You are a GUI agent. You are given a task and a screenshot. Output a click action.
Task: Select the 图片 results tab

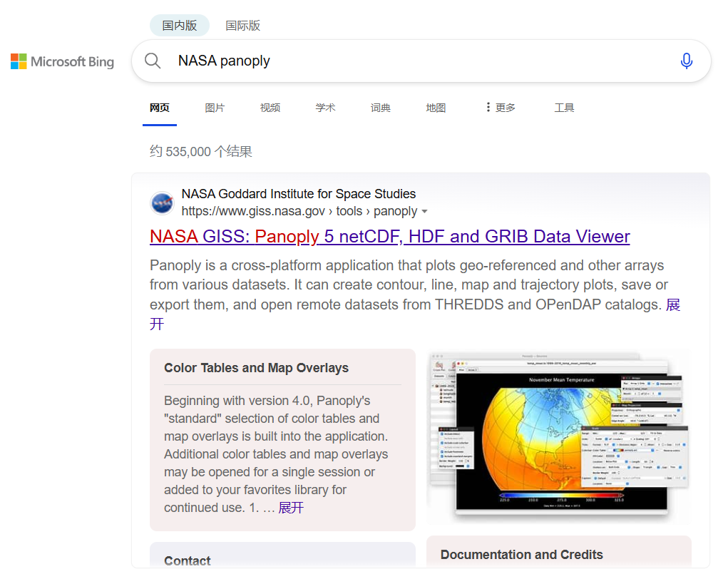[x=215, y=108]
